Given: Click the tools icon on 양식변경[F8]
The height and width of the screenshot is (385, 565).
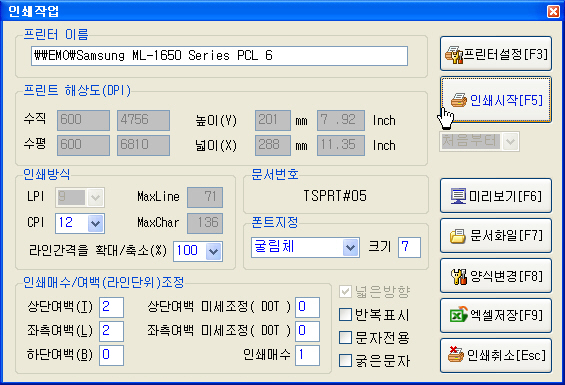Looking at the screenshot, I should click(x=459, y=276).
